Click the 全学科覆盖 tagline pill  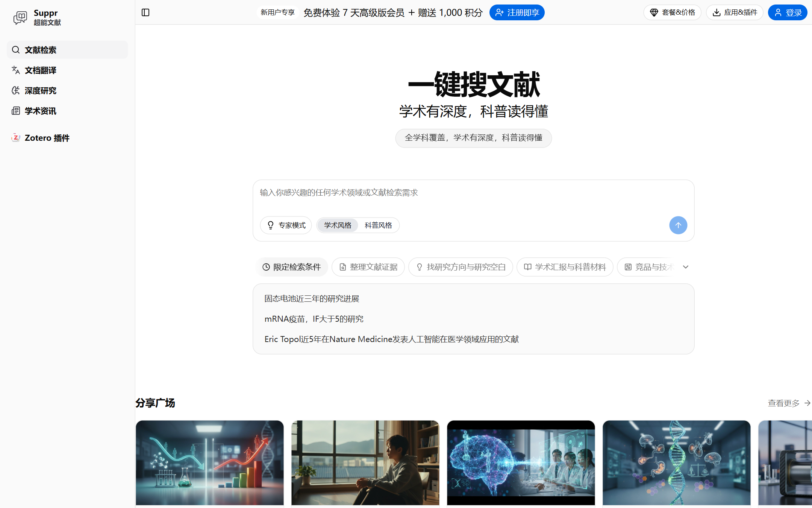pos(473,138)
